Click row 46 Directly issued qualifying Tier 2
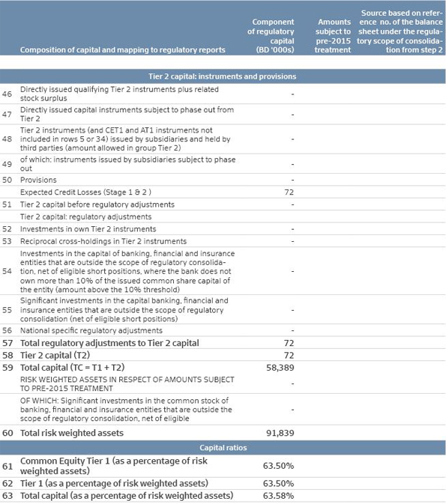 pos(223,94)
